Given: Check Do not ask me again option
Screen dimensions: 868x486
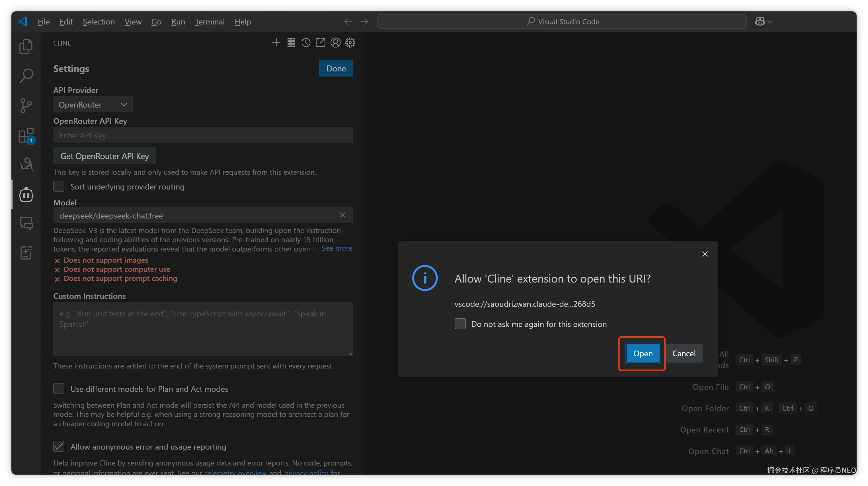Looking at the screenshot, I should pyautogui.click(x=460, y=324).
